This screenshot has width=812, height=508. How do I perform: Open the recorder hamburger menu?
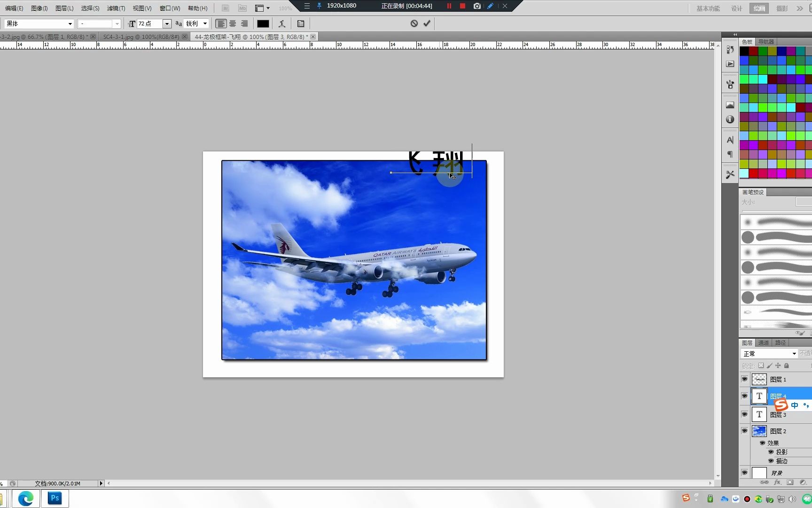tap(307, 6)
